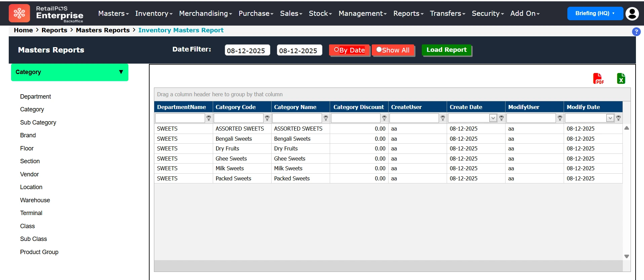
Task: Open the help question mark icon
Action: 636,32
